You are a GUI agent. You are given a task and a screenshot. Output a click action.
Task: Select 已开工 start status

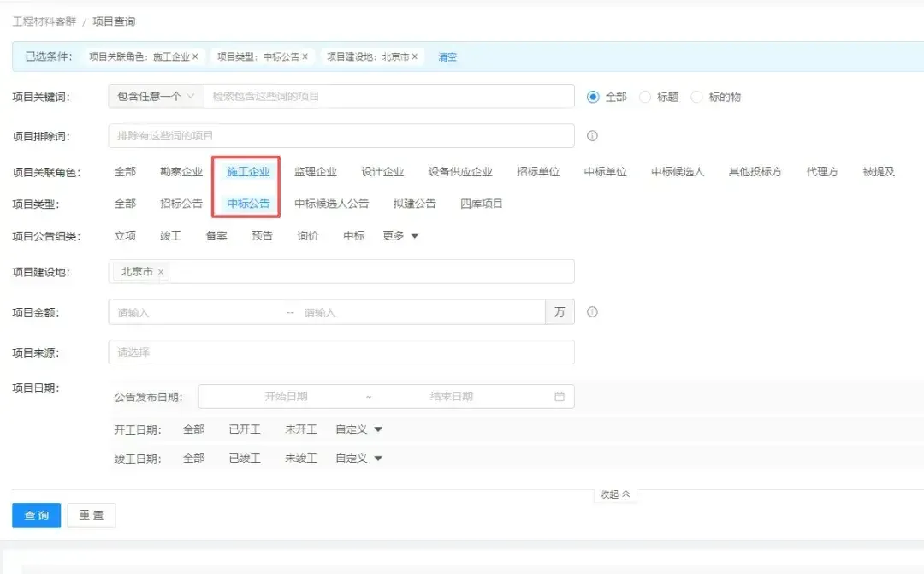(x=245, y=429)
